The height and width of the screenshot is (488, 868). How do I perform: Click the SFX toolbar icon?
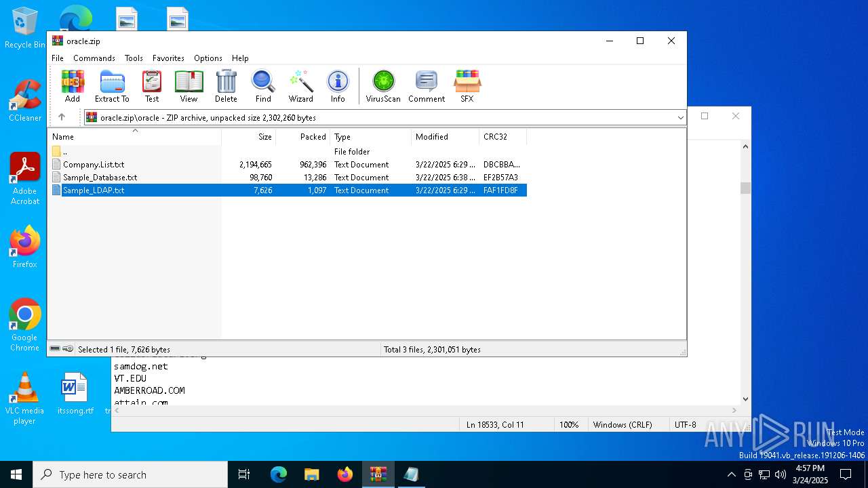(467, 86)
